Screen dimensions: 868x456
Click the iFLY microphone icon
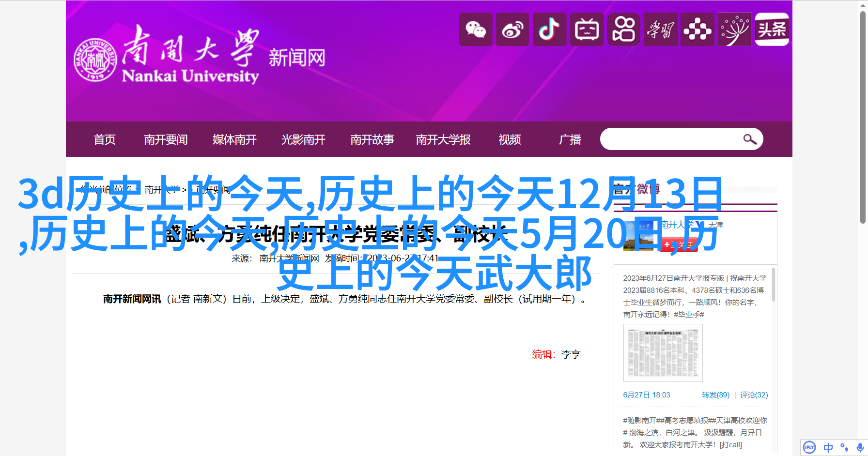(860, 447)
